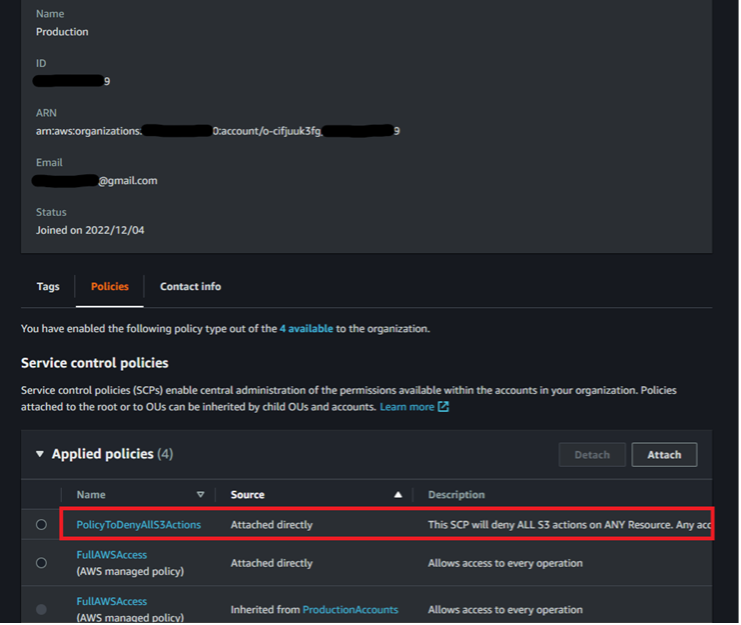Image resolution: width=741 pixels, height=625 pixels.
Task: Go to the ProductionAccounts OU link
Action: (x=350, y=610)
